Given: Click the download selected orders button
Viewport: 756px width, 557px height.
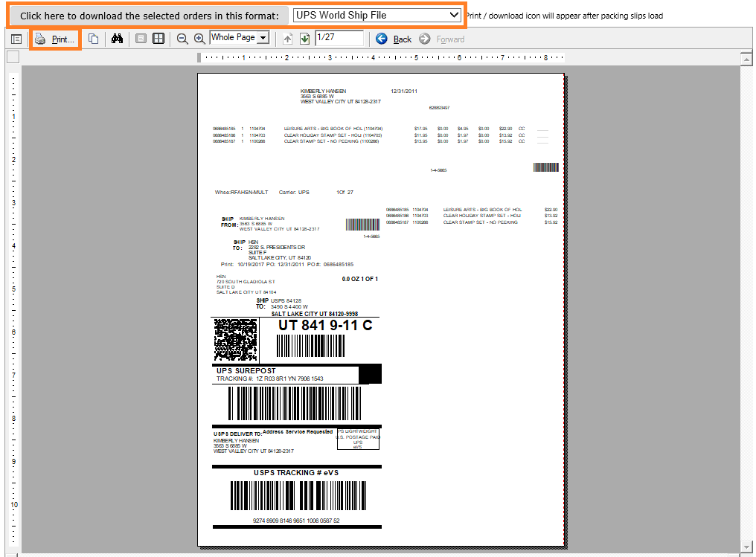Looking at the screenshot, I should 149,16.
